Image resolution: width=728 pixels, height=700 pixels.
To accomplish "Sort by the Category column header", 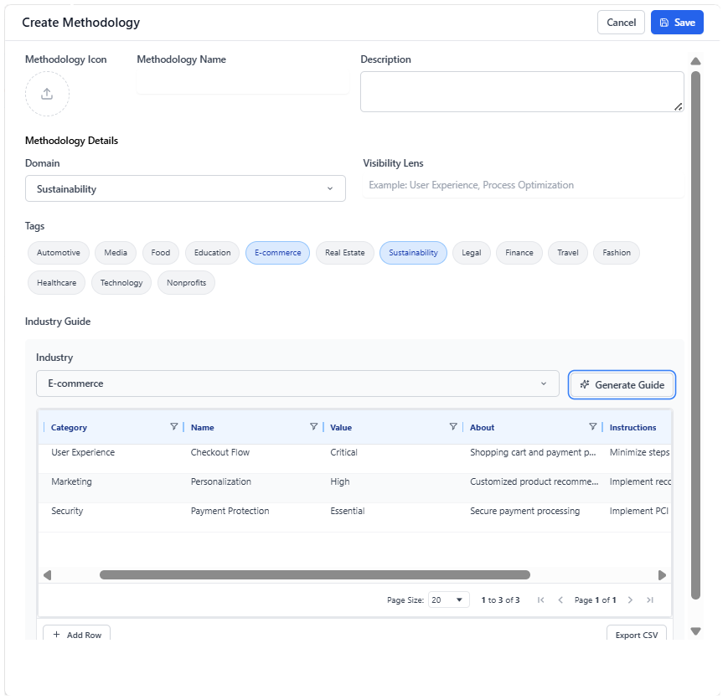I will point(69,428).
